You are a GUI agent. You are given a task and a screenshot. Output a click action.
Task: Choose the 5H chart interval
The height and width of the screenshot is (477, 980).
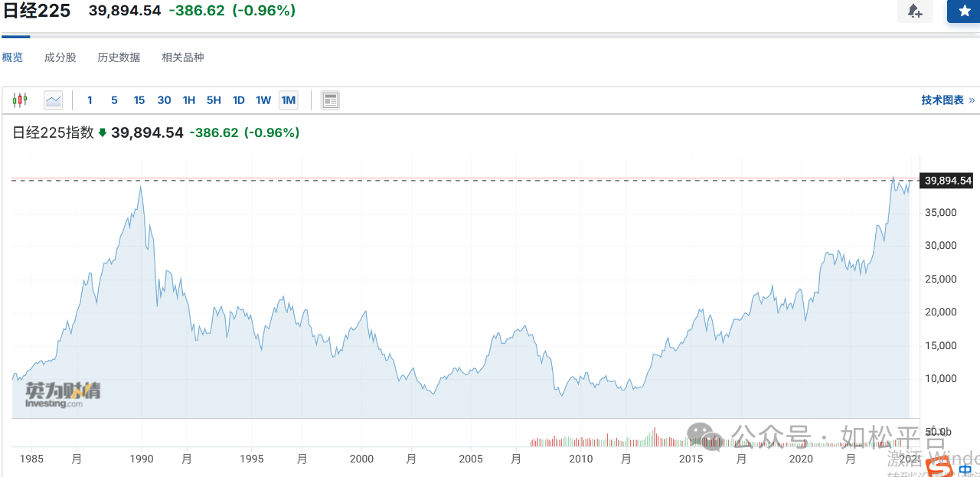(214, 100)
